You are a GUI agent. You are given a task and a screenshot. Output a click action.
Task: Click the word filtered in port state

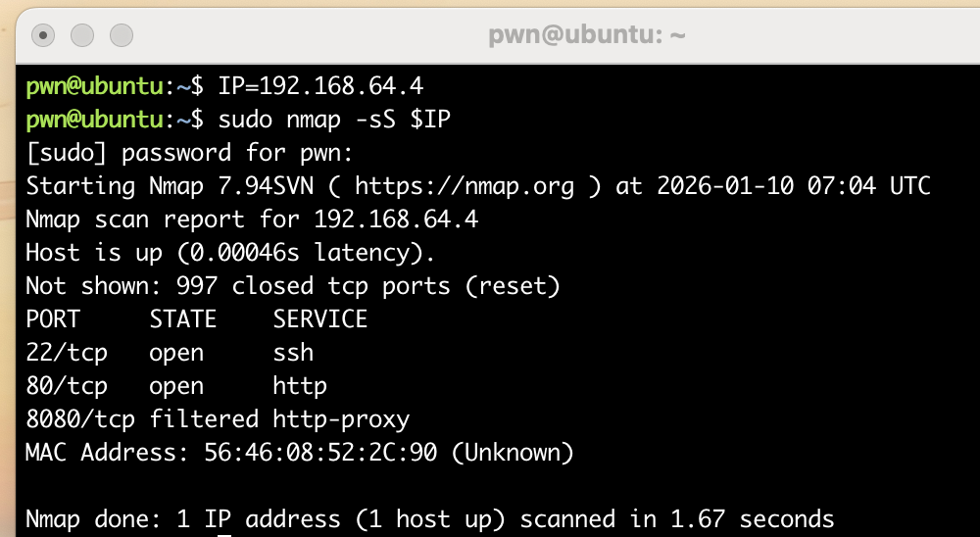[x=204, y=419]
